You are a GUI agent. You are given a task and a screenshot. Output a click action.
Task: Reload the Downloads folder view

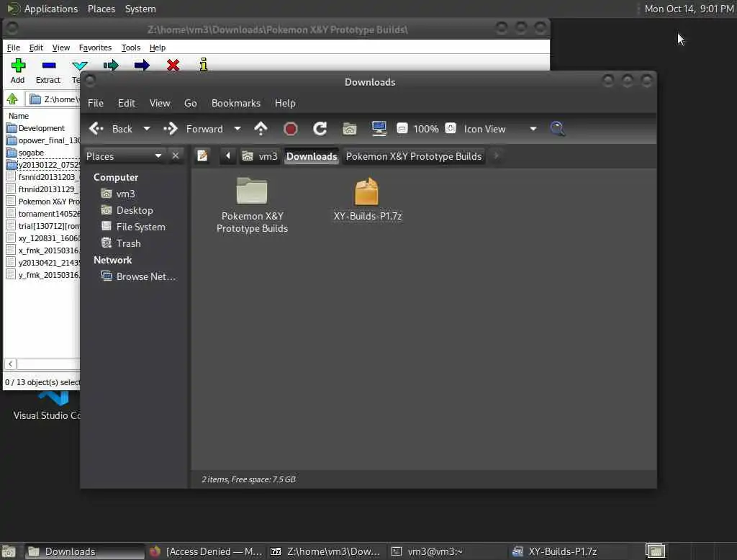pyautogui.click(x=320, y=128)
